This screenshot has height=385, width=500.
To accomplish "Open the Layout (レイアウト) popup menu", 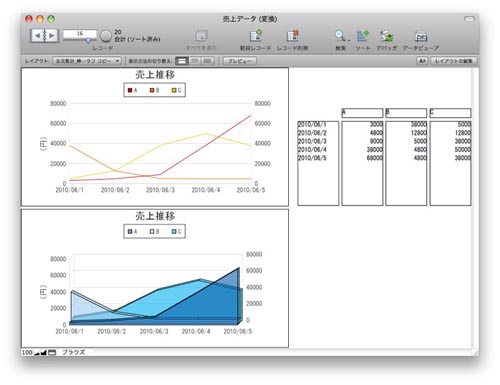I will point(87,61).
